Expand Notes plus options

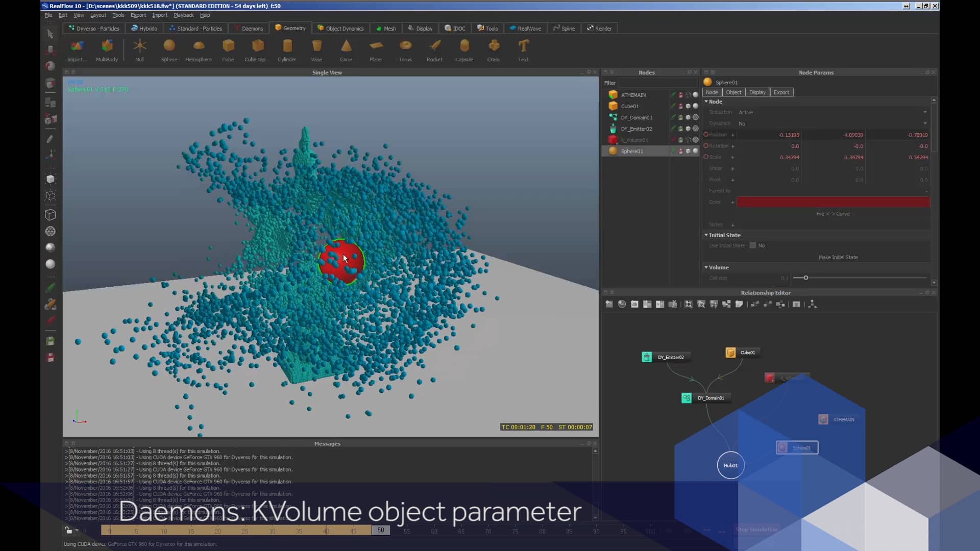click(x=732, y=225)
